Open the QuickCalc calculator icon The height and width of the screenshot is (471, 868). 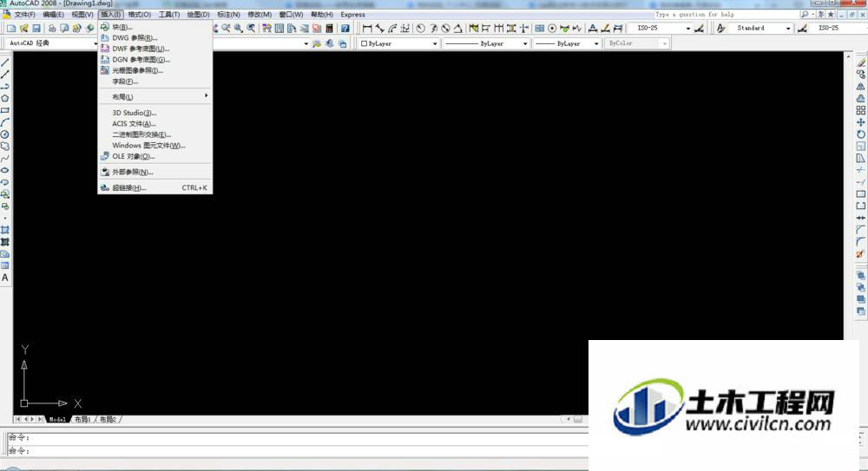coord(329,28)
